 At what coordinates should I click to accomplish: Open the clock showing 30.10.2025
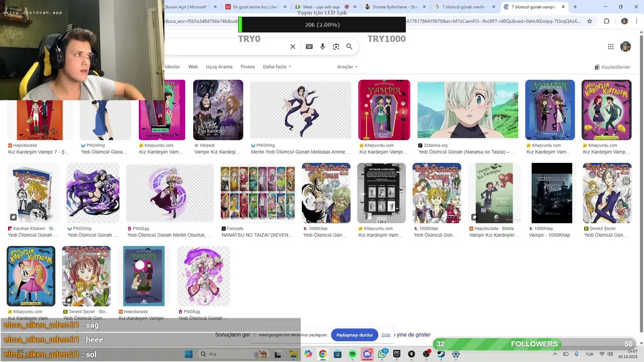[x=627, y=354]
